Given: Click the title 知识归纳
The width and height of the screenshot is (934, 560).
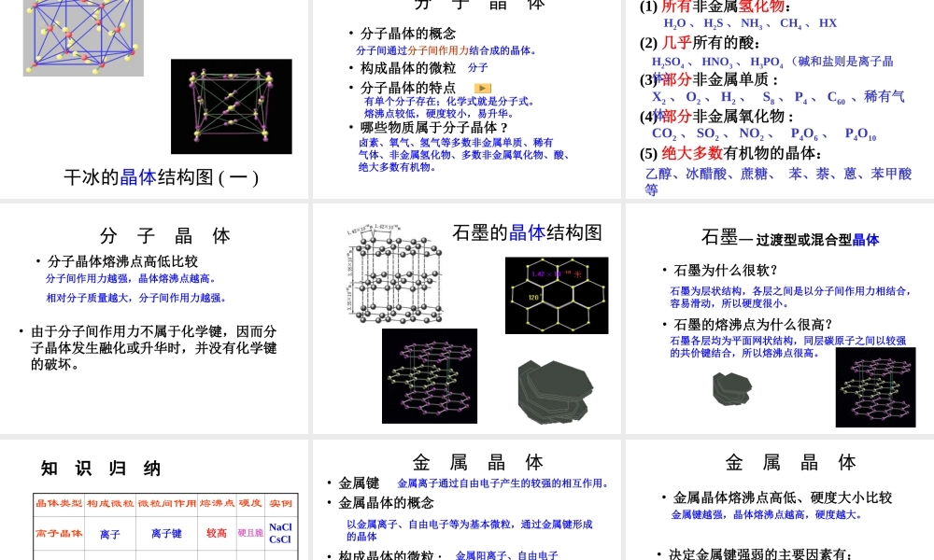Looking at the screenshot, I should pos(101,469).
